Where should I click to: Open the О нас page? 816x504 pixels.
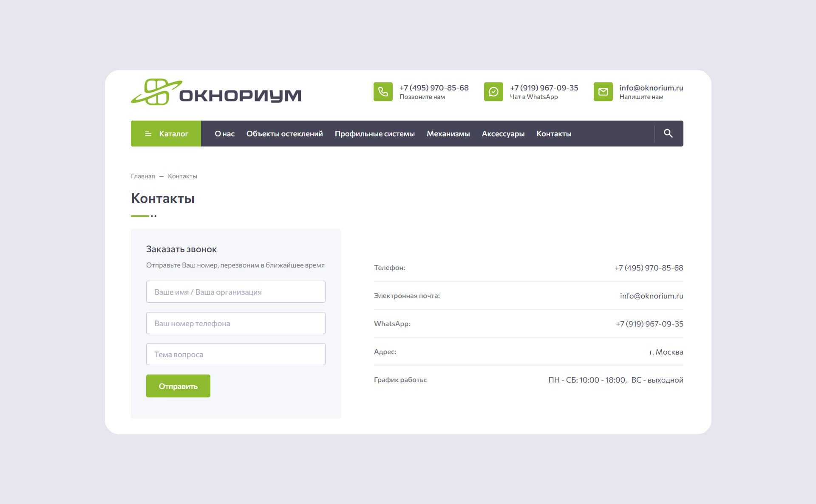tap(224, 134)
